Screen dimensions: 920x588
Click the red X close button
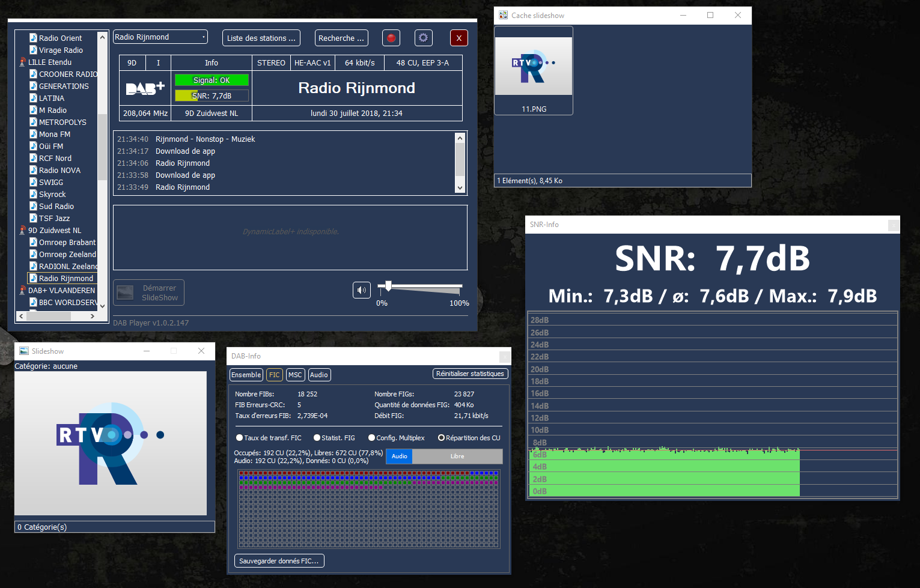click(459, 38)
